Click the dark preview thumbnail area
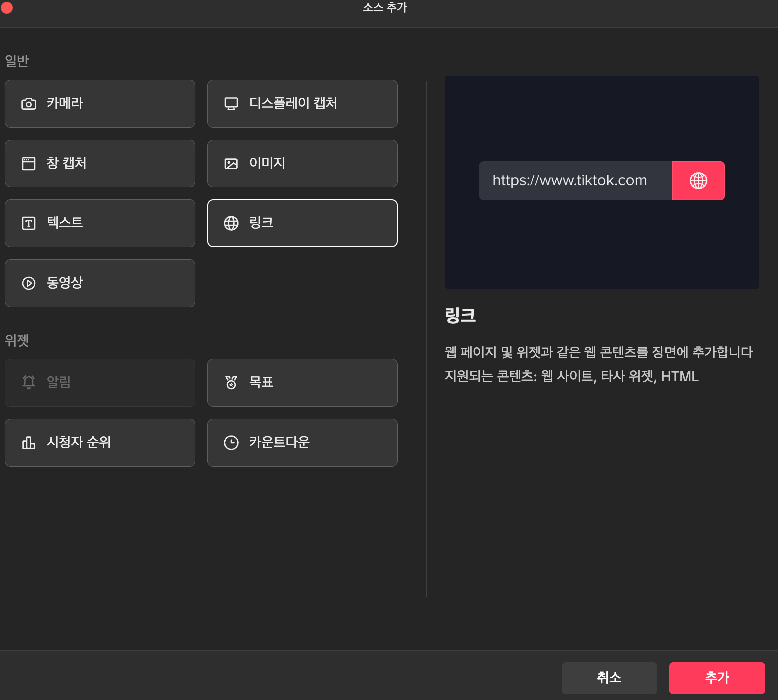Image resolution: width=778 pixels, height=700 pixels. tap(601, 244)
